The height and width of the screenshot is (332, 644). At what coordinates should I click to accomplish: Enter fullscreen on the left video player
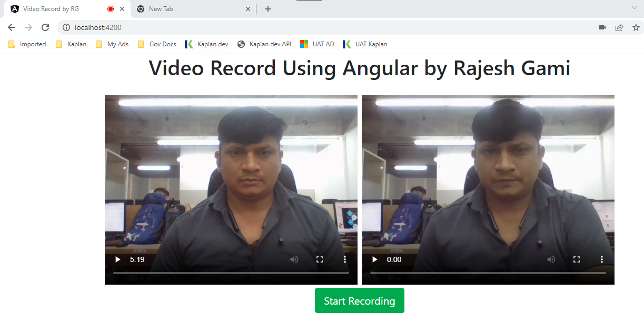(320, 259)
